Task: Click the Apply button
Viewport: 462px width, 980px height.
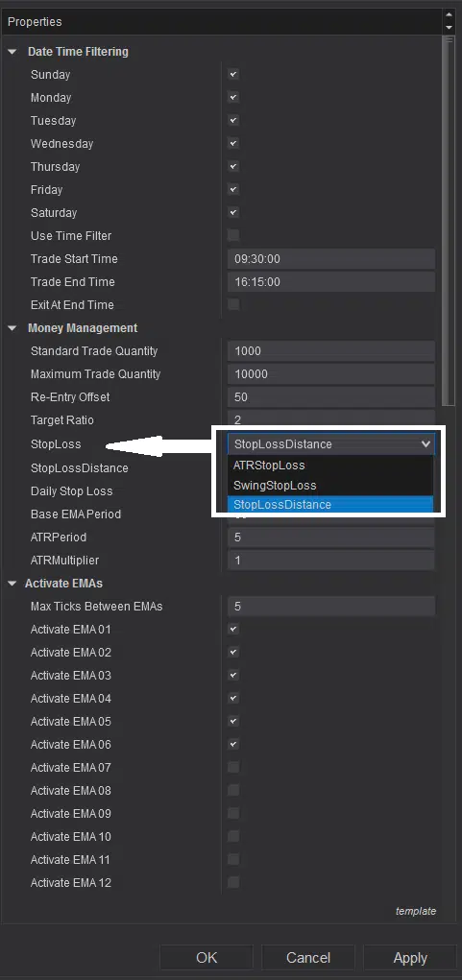Action: tap(410, 958)
